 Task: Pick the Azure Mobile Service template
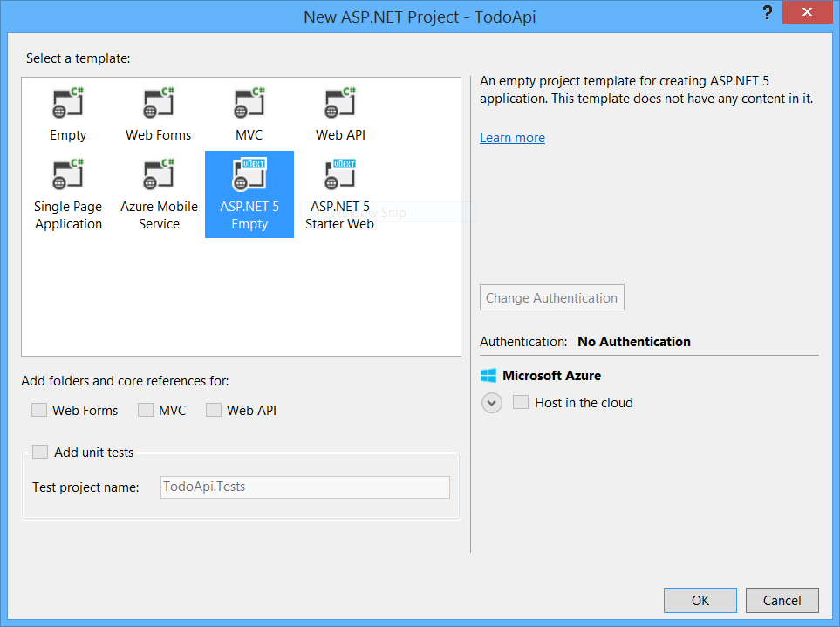click(159, 194)
